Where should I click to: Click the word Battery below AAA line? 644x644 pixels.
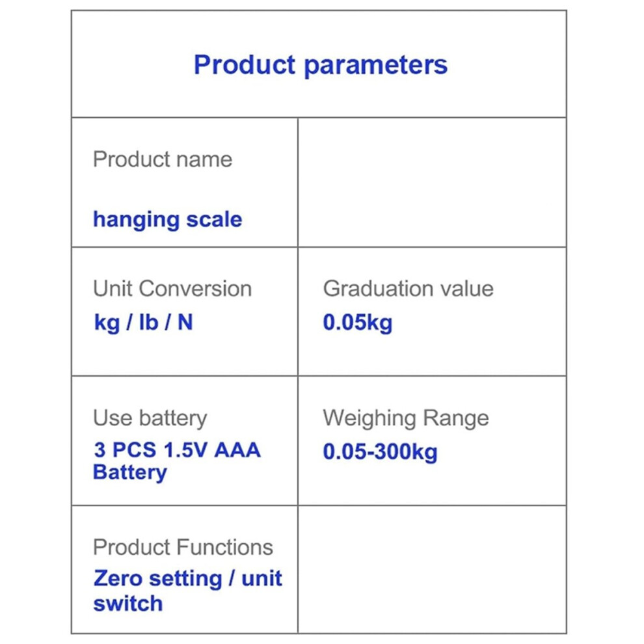[x=130, y=472]
